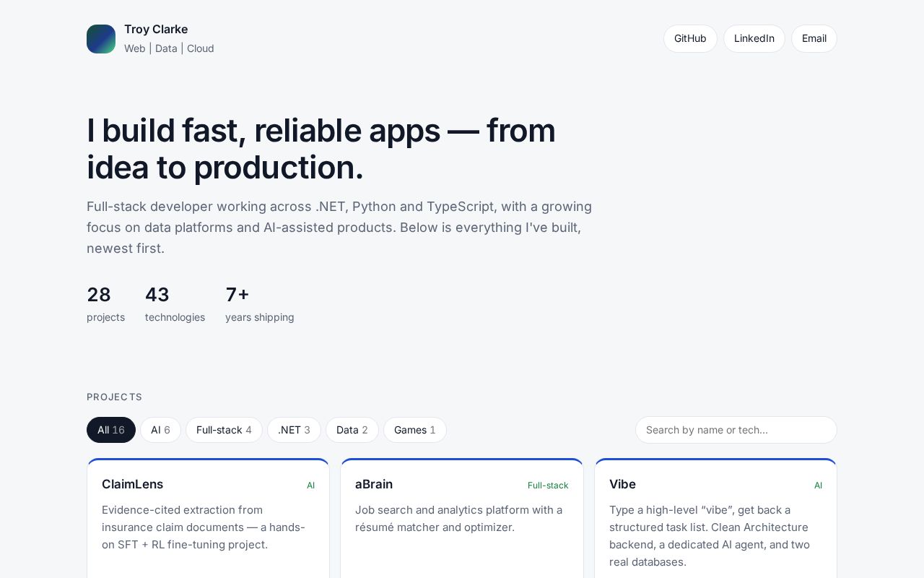Click the Vibe description text
Viewport: 924px width, 578px height.
coord(710,536)
